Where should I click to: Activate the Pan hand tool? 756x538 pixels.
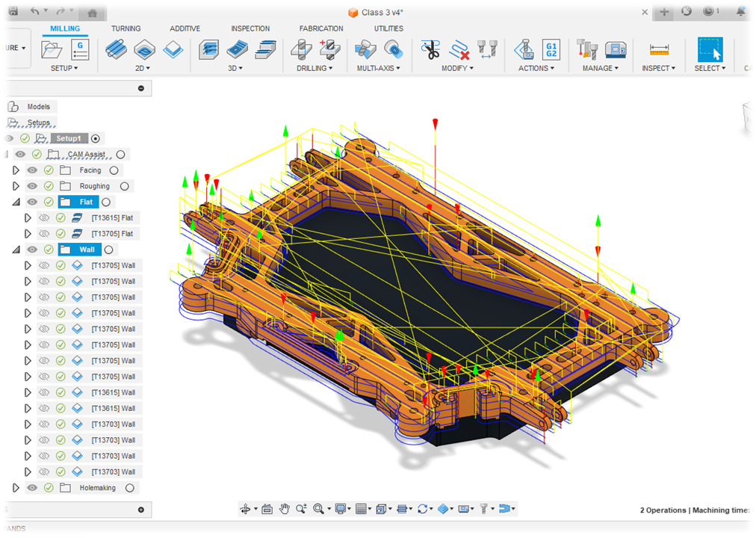click(x=285, y=509)
